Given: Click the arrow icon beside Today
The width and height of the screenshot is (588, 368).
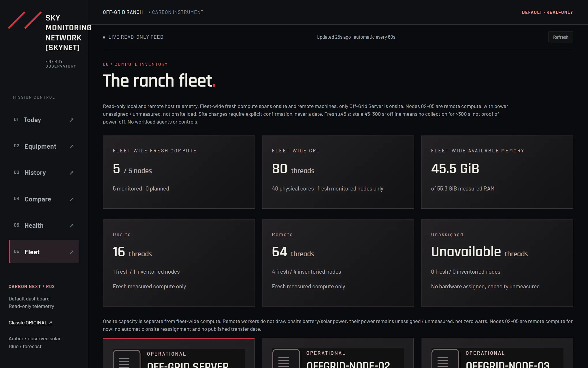Looking at the screenshot, I should point(71,120).
